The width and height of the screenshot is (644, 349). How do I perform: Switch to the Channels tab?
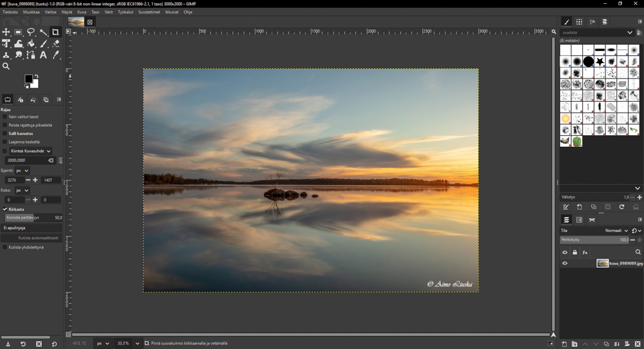579,220
